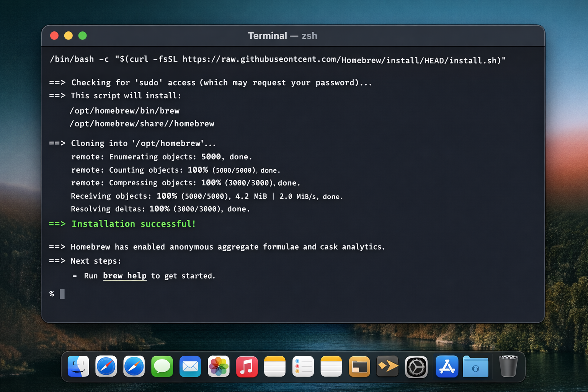This screenshot has height=392, width=588.
Task: Click the underlined 'brew help' command
Action: (x=125, y=276)
